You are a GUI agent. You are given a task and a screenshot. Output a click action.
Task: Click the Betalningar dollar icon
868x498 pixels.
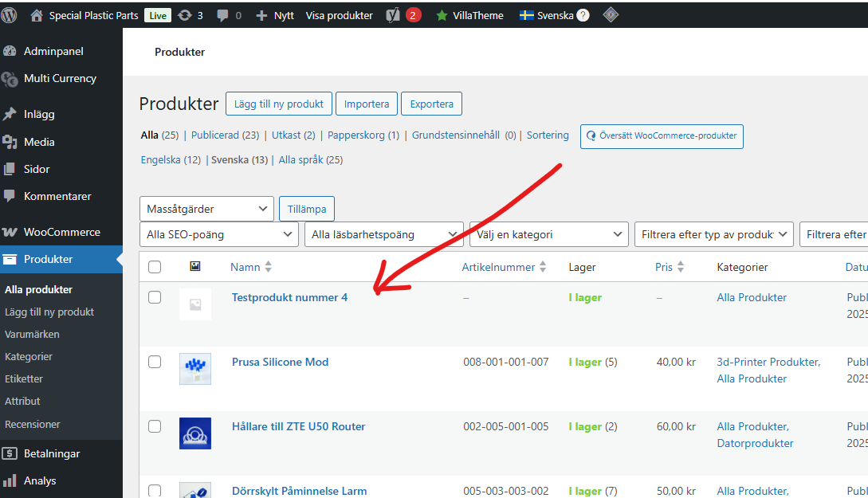tap(10, 453)
